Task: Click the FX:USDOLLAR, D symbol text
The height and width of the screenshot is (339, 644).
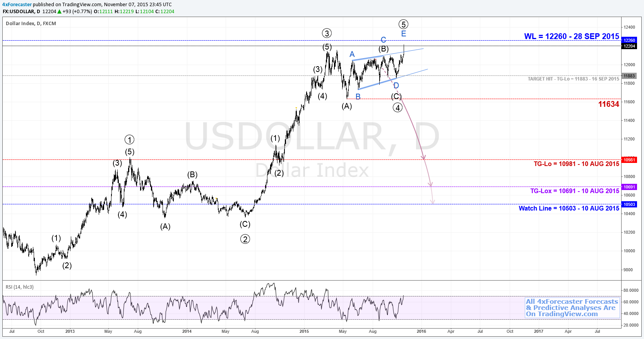Action: (21, 12)
